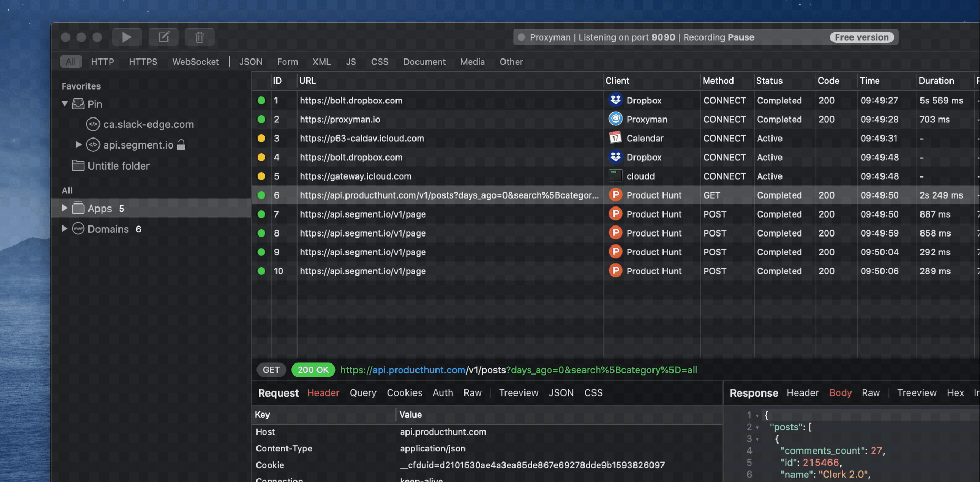980x482 pixels.
Task: Toggle the HTTPS filter
Action: point(143,62)
